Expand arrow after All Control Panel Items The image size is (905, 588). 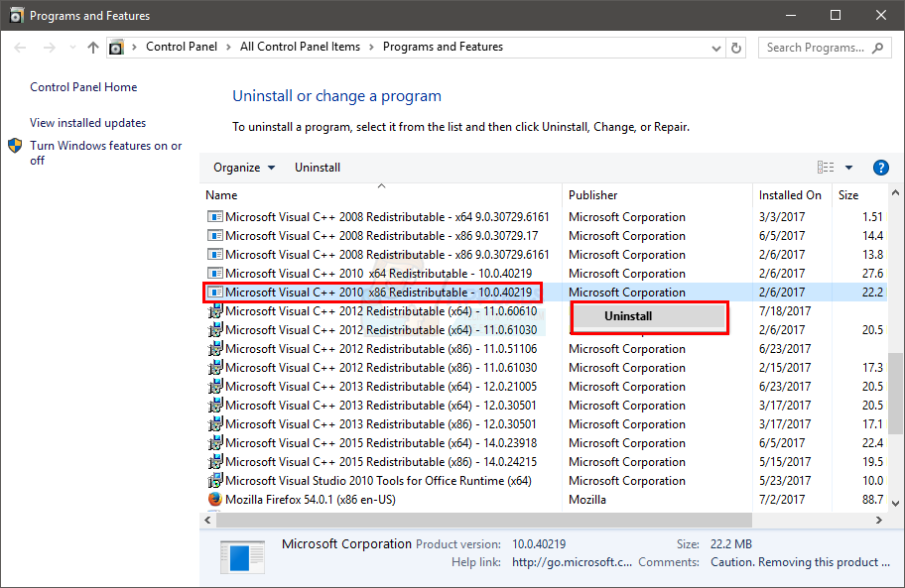(372, 48)
